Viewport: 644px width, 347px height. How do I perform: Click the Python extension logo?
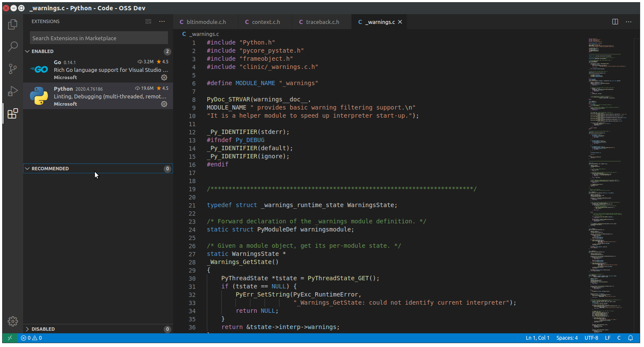39,96
